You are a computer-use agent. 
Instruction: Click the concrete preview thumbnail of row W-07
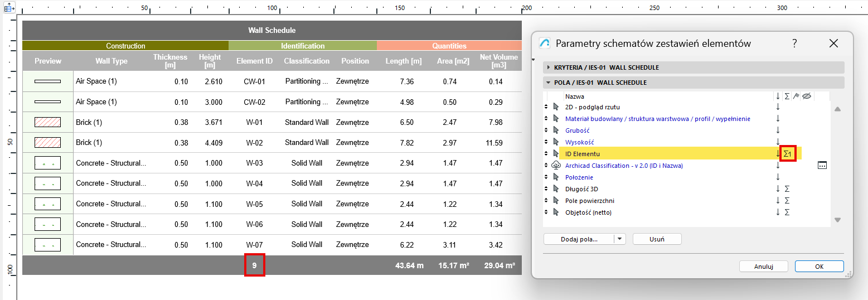(x=48, y=245)
